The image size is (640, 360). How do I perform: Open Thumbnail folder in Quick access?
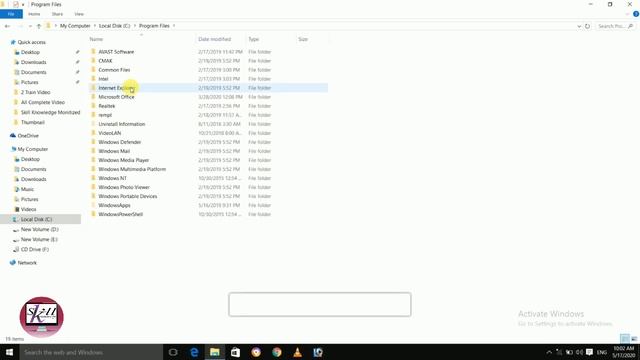(x=33, y=122)
